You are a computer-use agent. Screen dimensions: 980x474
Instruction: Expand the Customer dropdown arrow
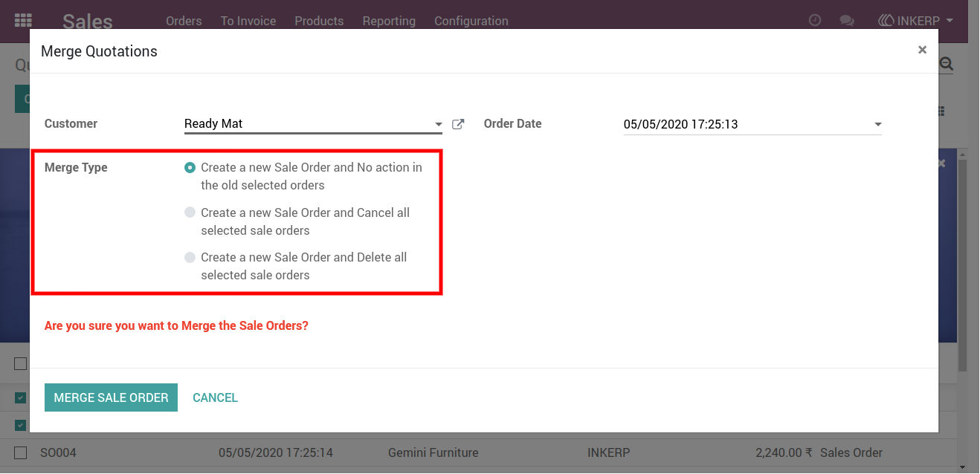[438, 124]
